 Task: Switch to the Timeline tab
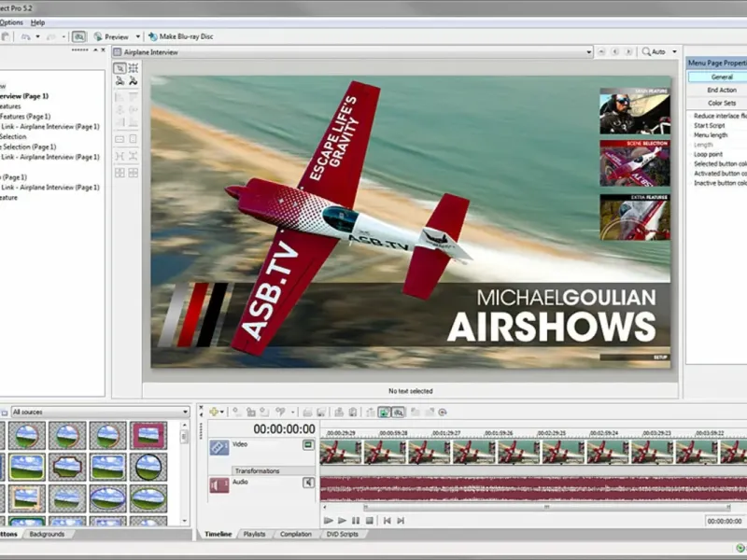[x=218, y=534]
